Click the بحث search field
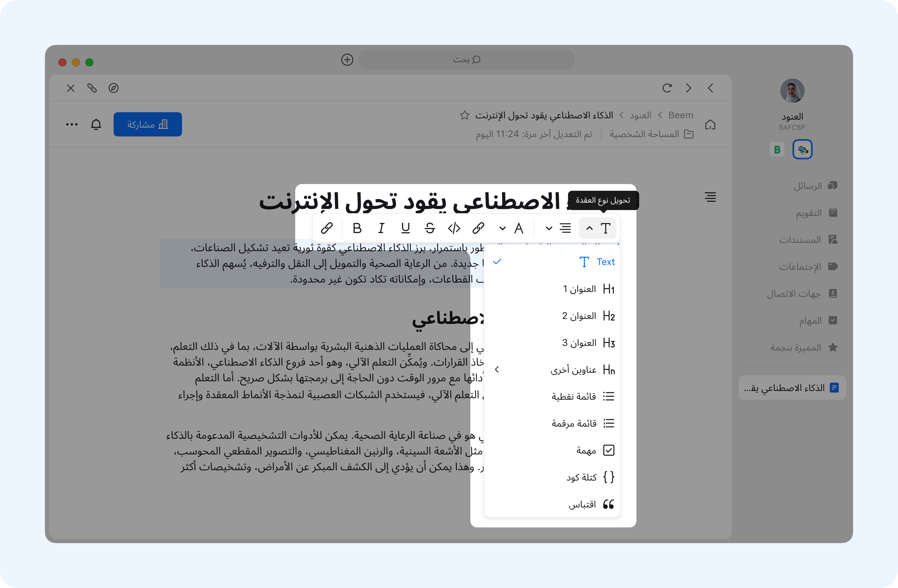The width and height of the screenshot is (898, 588). [x=466, y=59]
